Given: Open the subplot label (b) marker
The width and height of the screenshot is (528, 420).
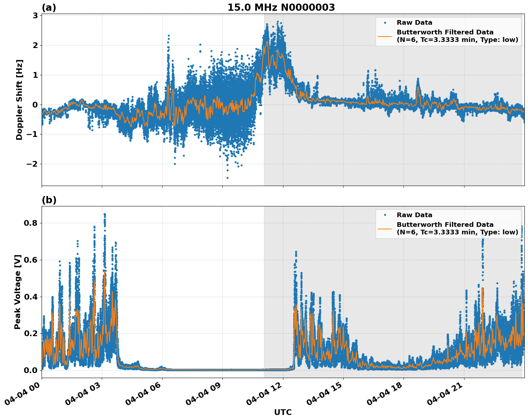Looking at the screenshot, I should point(49,200).
